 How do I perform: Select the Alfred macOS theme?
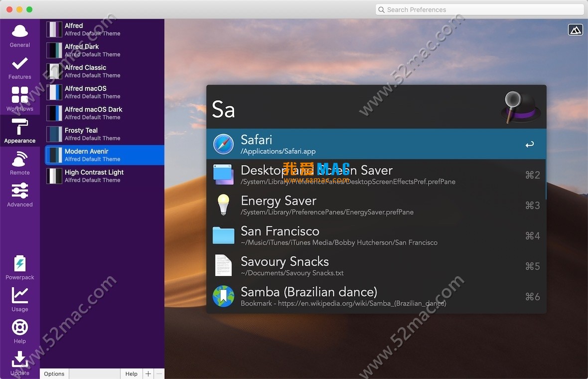pyautogui.click(x=104, y=92)
